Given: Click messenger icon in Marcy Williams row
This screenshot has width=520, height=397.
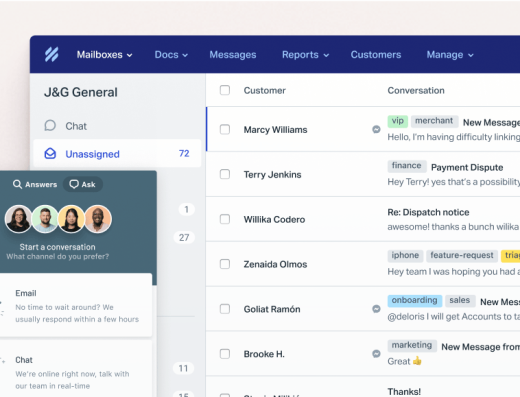Looking at the screenshot, I should (376, 129).
